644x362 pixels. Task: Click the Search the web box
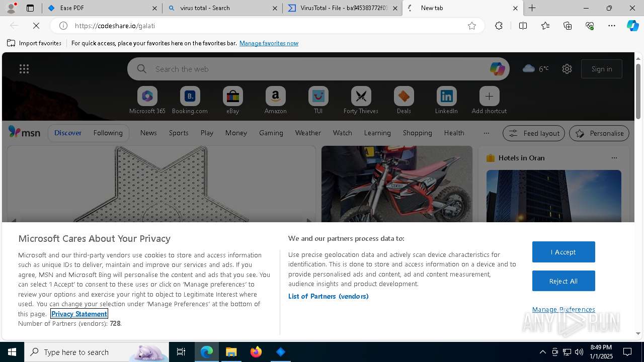[318, 69]
